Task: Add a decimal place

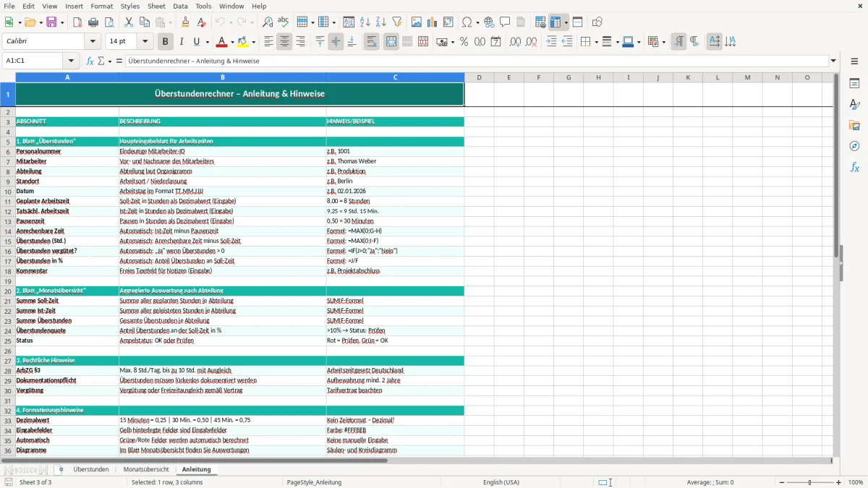Action: (516, 42)
